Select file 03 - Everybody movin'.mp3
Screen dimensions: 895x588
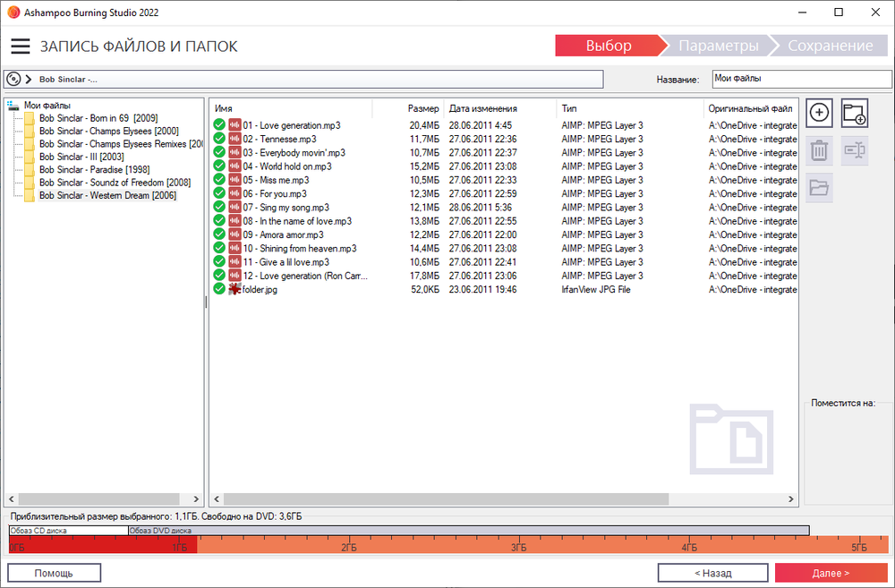(294, 152)
